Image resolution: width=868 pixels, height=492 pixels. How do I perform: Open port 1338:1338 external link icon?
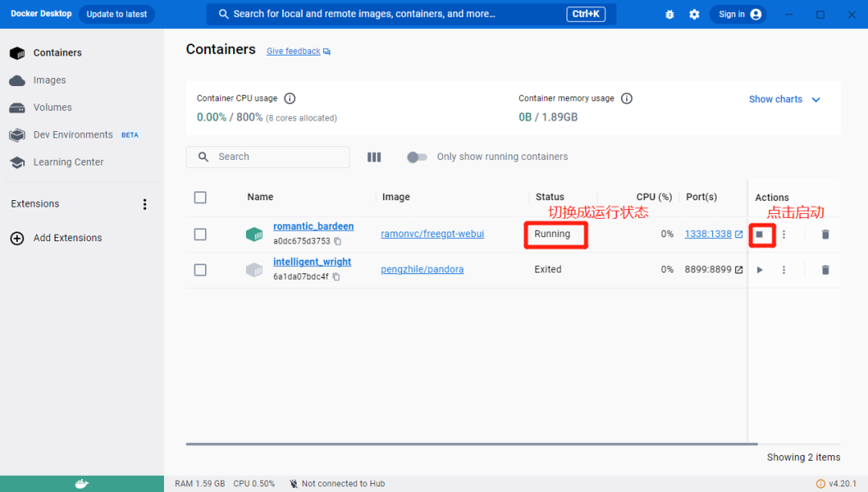pos(739,235)
